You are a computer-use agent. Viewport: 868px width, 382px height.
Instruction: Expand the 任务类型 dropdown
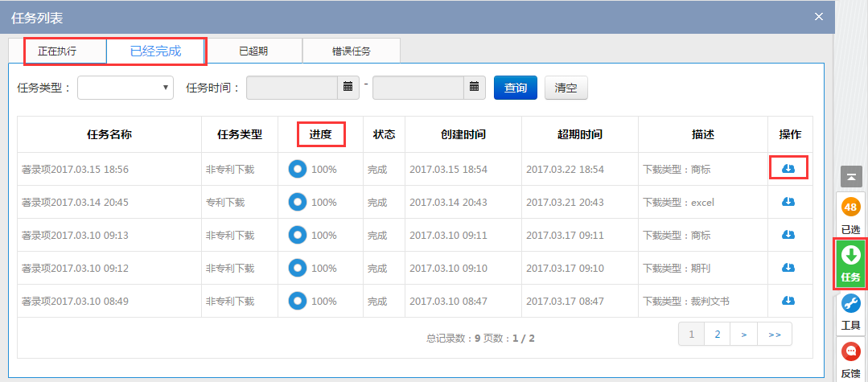(125, 88)
